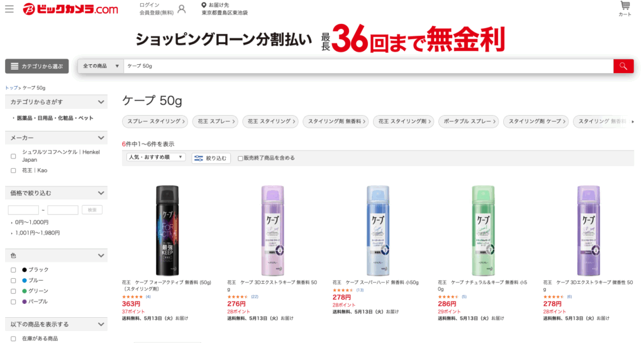Open the ケープ フォーアクティブ product image

tap(167, 230)
